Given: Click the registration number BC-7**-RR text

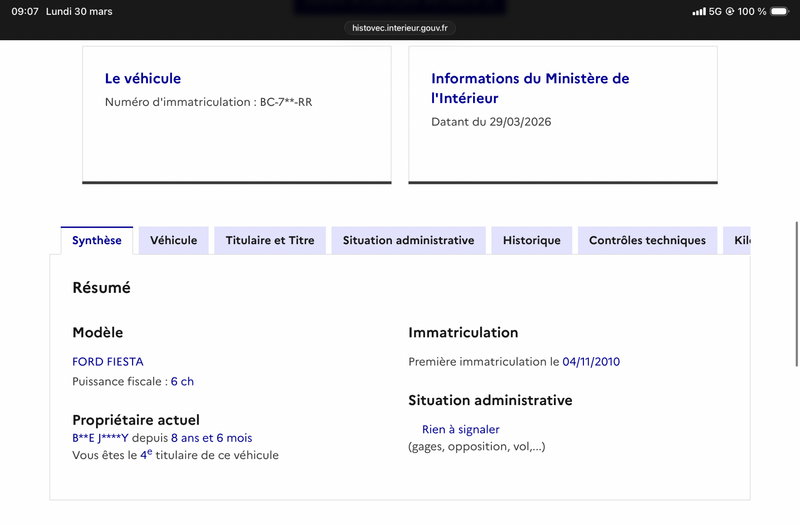Looking at the screenshot, I should (x=286, y=102).
